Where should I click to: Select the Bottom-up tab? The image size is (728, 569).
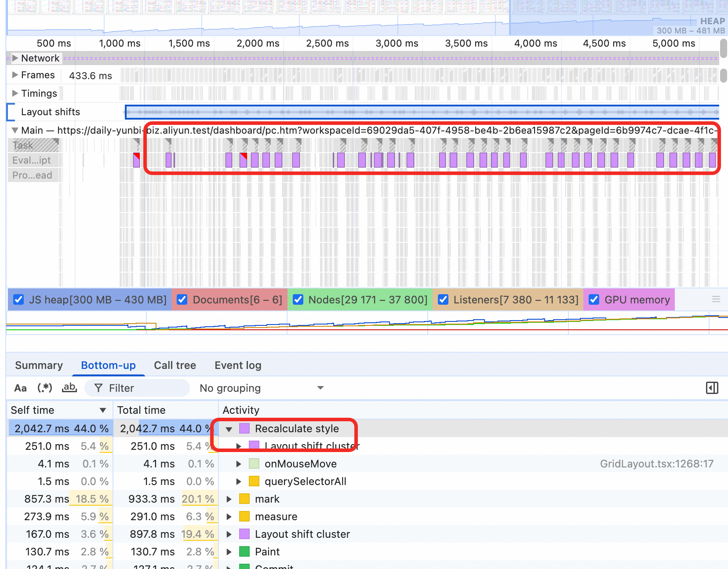click(108, 365)
